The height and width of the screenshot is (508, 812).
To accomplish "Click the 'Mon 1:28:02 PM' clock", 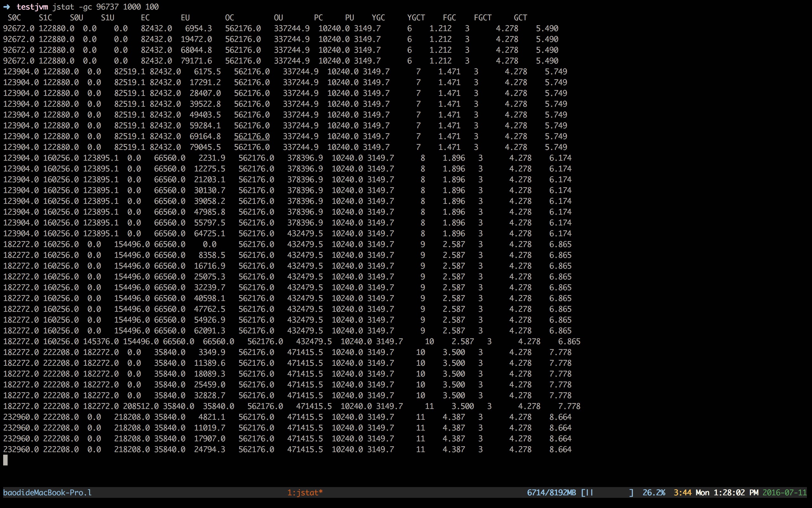I will click(x=727, y=492).
